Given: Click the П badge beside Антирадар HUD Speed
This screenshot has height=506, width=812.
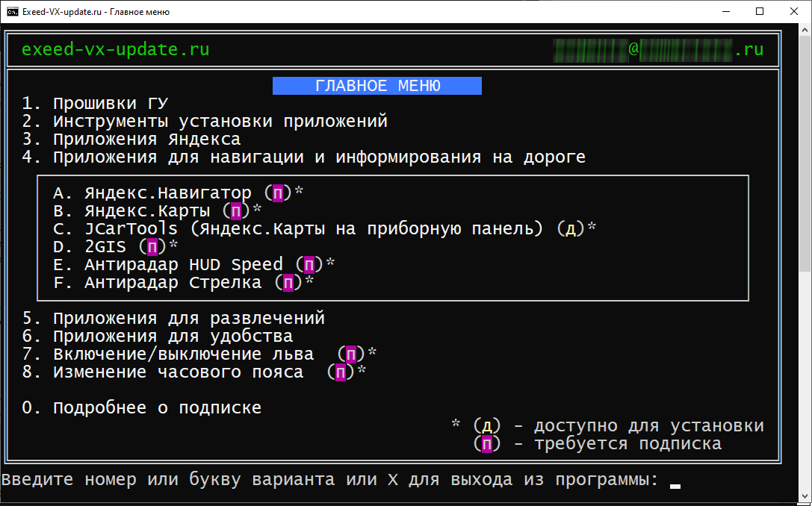Looking at the screenshot, I should pos(309,265).
